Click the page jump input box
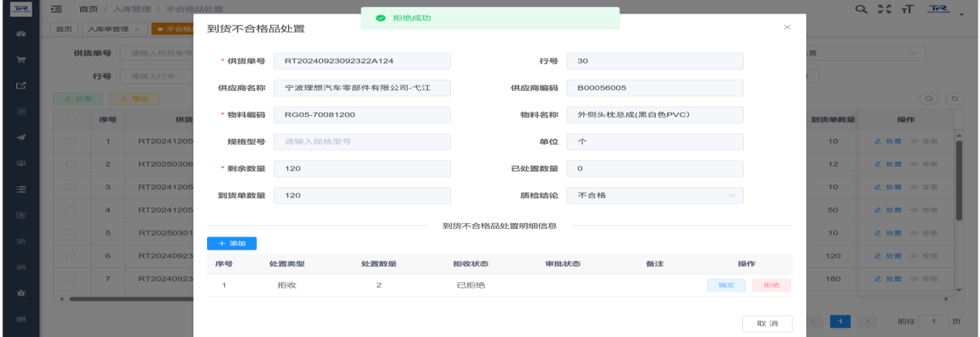Screen dimensions: 980x337 [x=934, y=320]
